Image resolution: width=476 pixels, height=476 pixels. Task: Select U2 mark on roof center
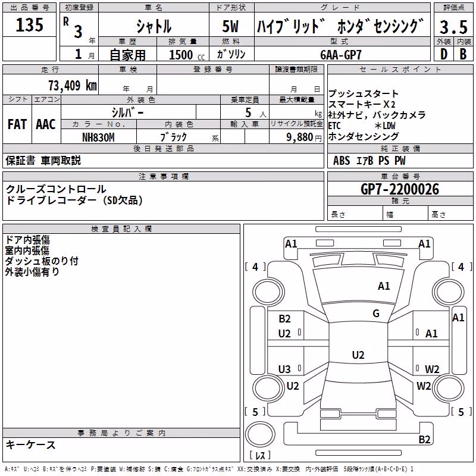(358, 355)
